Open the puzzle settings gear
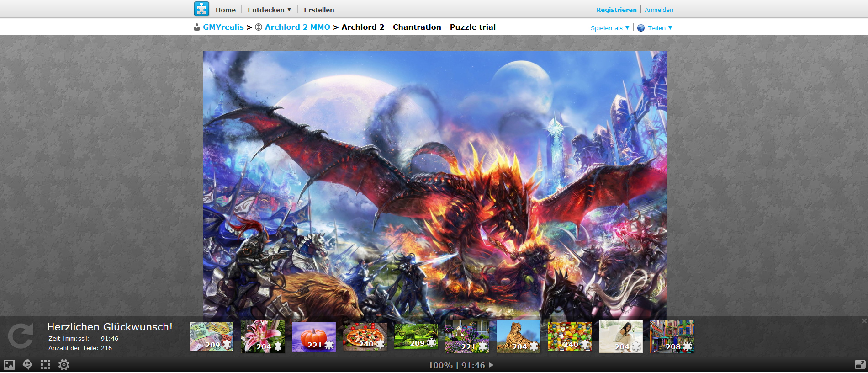The width and height of the screenshot is (868, 373). click(x=64, y=365)
